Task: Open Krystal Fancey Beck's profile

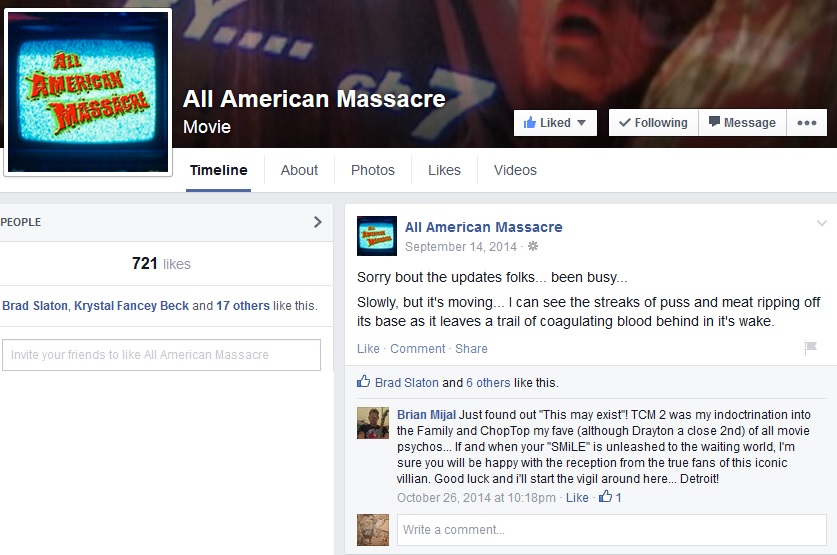Action: [131, 306]
